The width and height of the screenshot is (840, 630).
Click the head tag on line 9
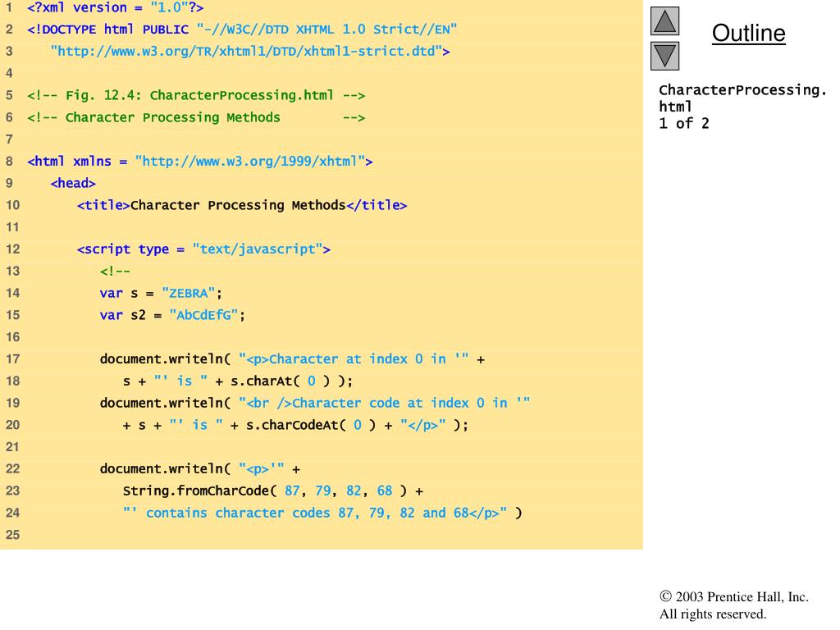[73, 183]
